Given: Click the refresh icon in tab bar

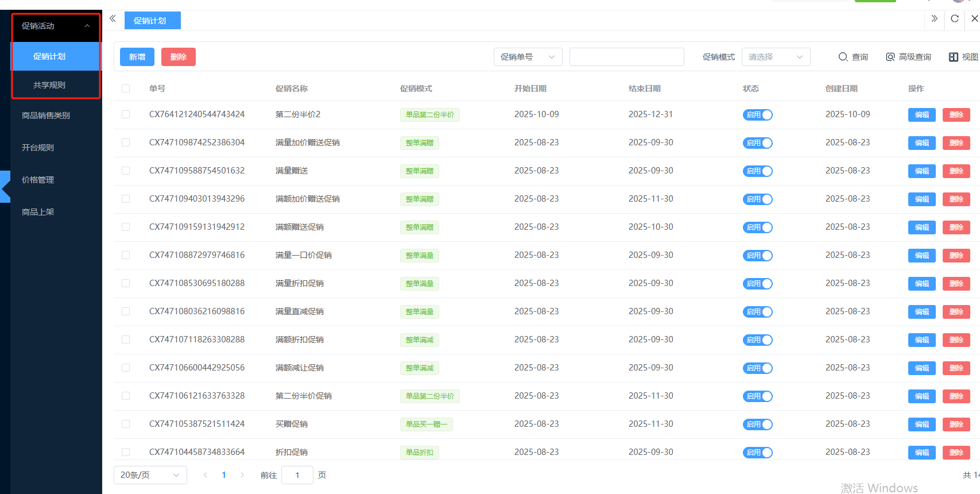Looking at the screenshot, I should pyautogui.click(x=954, y=18).
